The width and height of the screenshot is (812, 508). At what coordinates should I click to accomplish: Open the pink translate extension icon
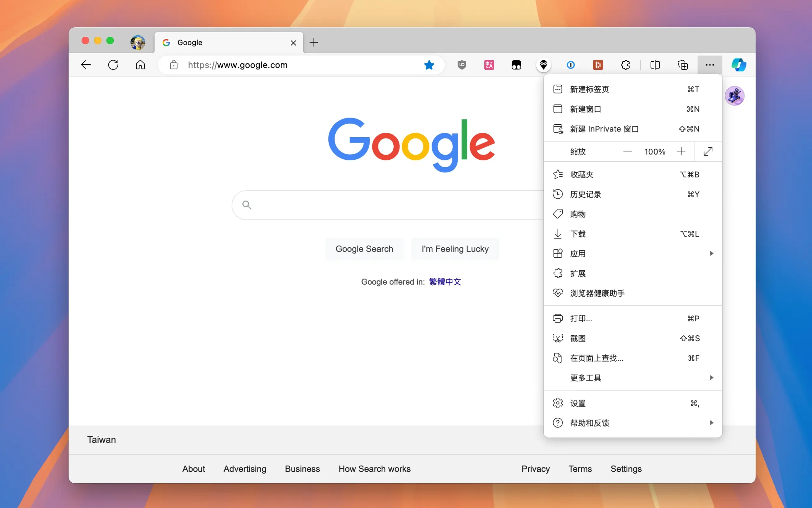(489, 65)
